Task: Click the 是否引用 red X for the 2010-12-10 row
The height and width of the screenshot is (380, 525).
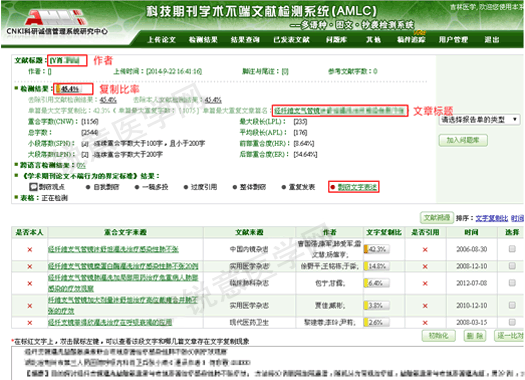Action: click(425, 306)
